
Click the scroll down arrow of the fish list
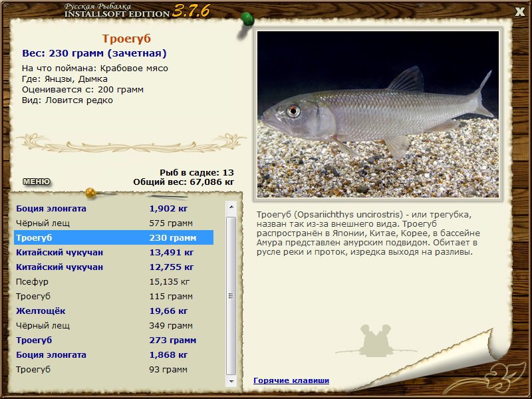pyautogui.click(x=231, y=381)
